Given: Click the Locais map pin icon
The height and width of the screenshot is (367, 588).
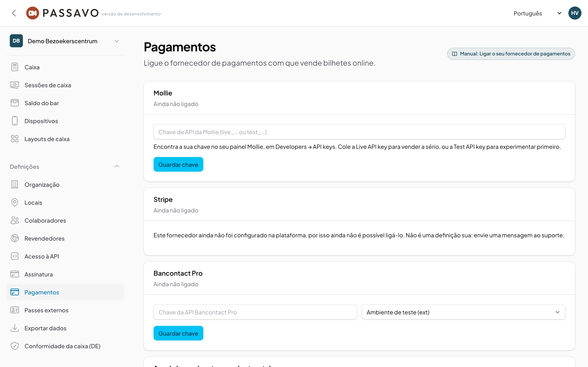Looking at the screenshot, I should click(14, 202).
